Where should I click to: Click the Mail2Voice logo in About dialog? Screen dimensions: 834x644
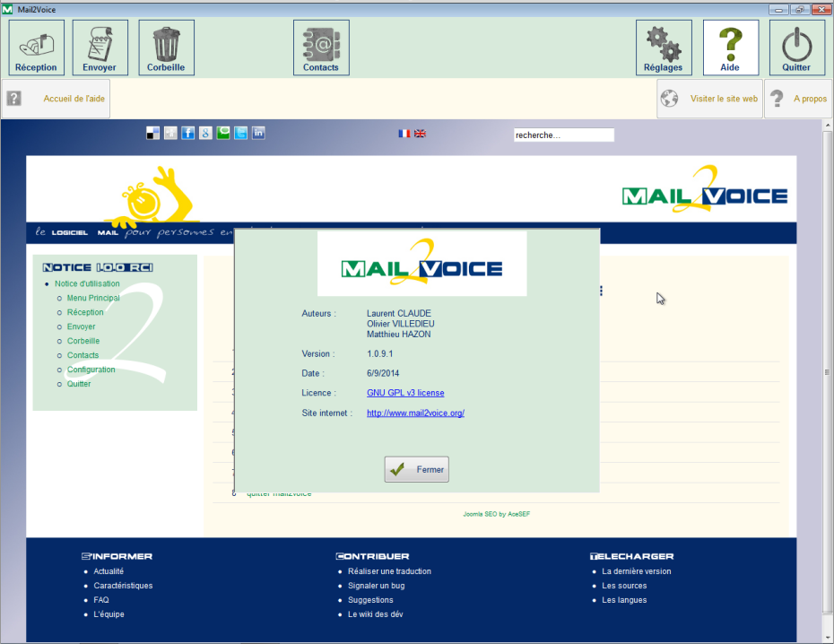click(421, 263)
